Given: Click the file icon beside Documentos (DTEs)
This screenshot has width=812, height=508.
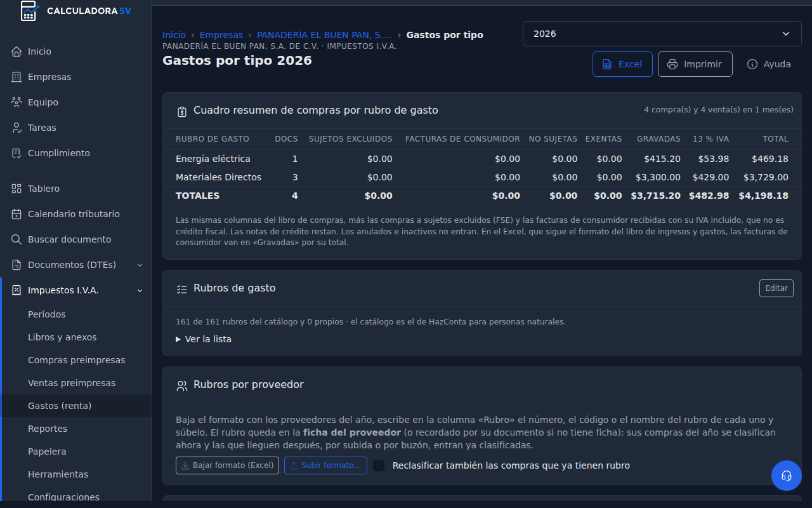Looking at the screenshot, I should tap(16, 265).
